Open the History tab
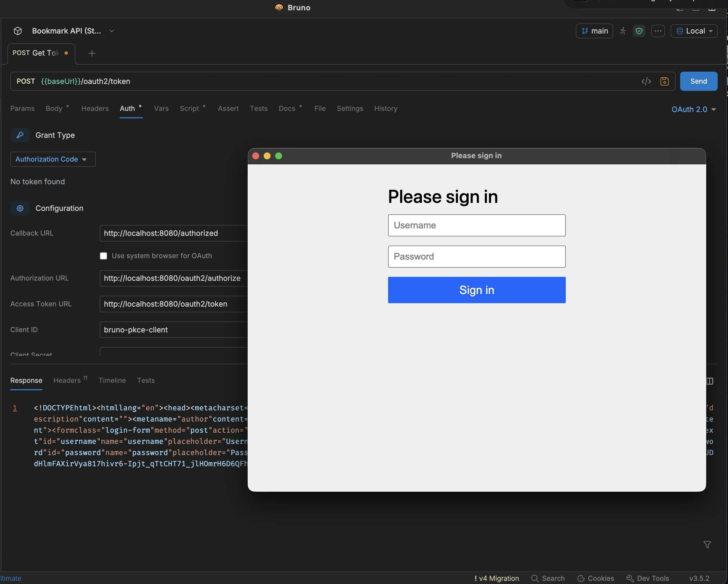The image size is (728, 584). pos(385,108)
